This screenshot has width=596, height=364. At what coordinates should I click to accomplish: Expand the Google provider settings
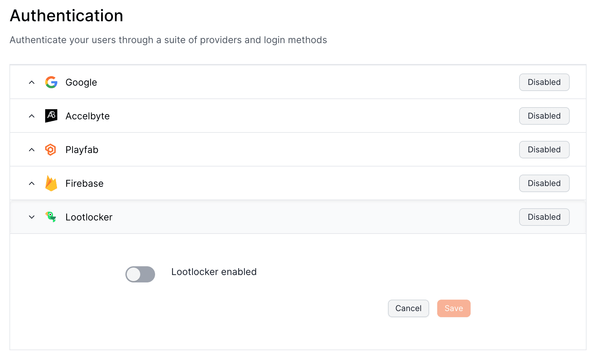pyautogui.click(x=31, y=82)
